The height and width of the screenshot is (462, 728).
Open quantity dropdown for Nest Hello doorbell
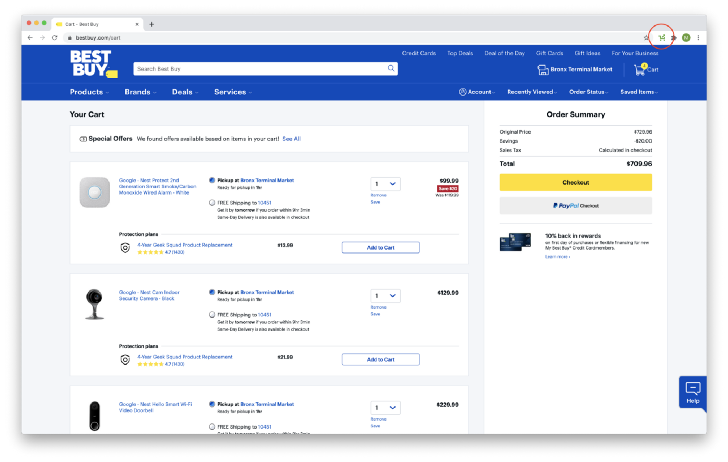click(x=385, y=408)
